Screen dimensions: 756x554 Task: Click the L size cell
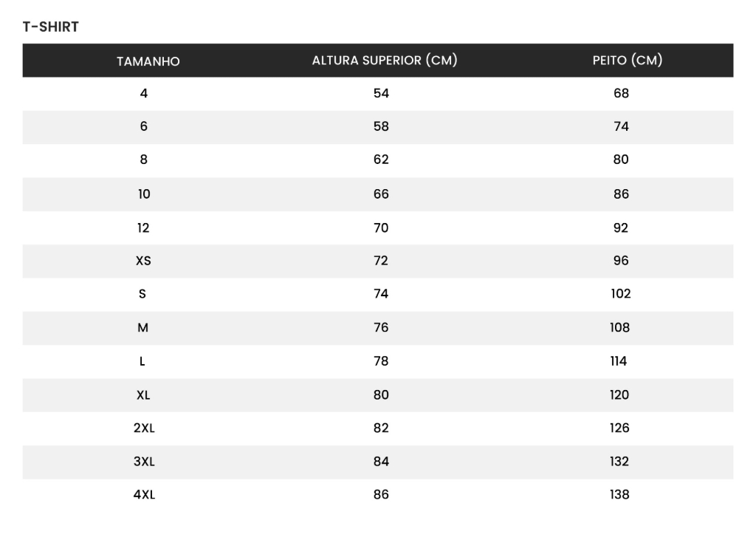[x=143, y=362]
